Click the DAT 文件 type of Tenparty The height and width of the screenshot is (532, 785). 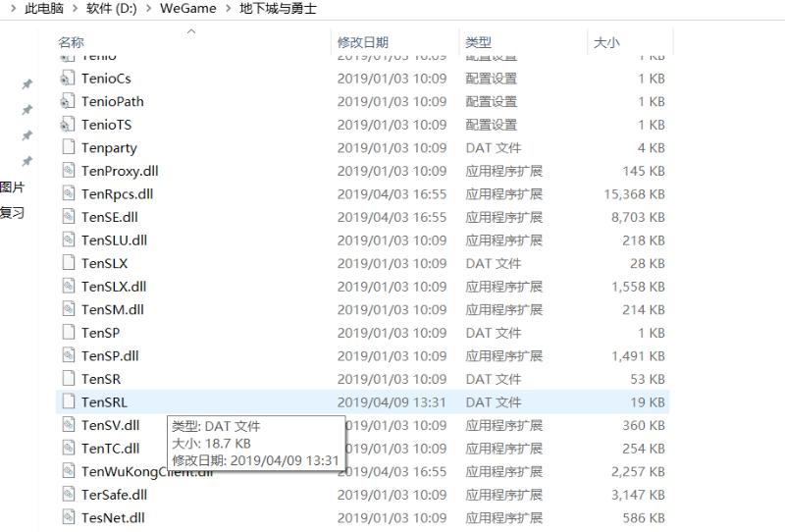[494, 148]
